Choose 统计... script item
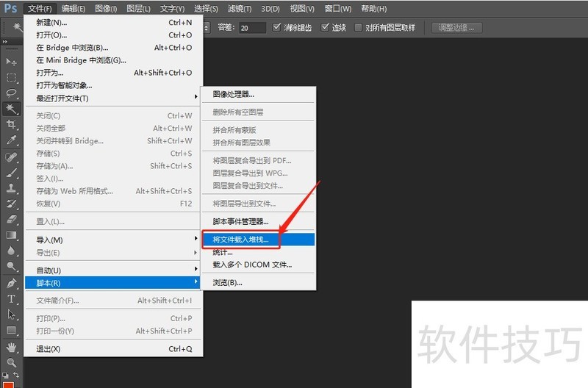This screenshot has width=588, height=388. pyautogui.click(x=258, y=252)
